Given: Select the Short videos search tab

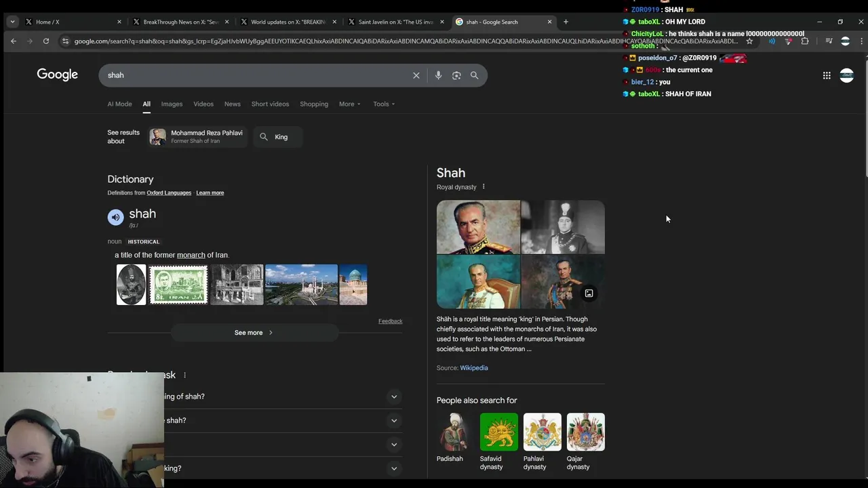Looking at the screenshot, I should [x=270, y=104].
